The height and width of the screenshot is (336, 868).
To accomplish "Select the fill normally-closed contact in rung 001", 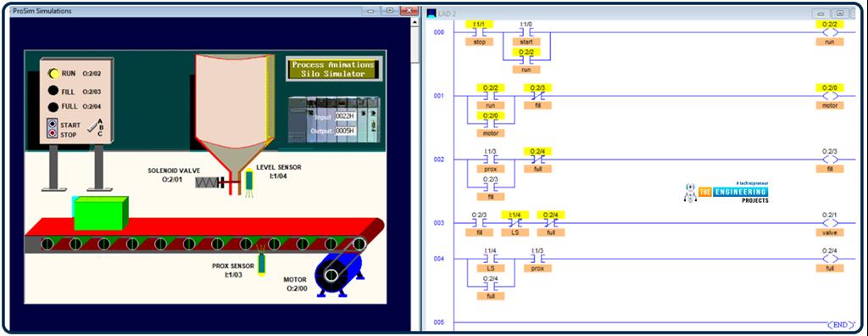I will coord(537,96).
